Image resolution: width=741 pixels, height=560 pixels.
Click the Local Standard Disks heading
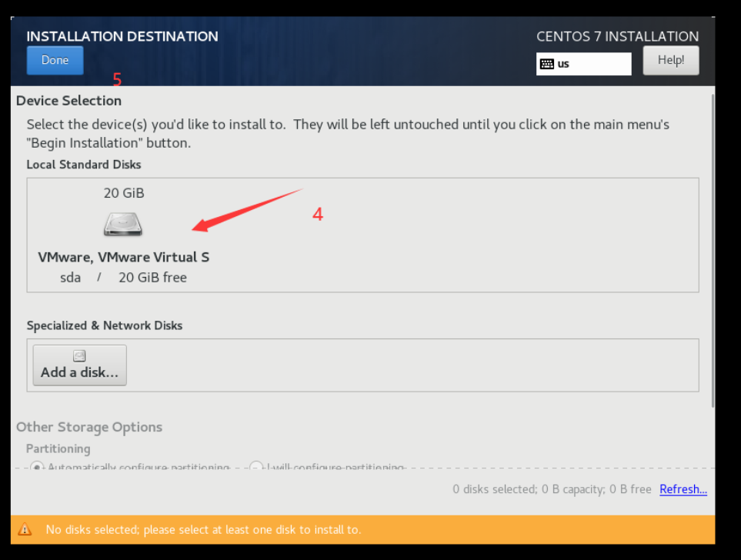84,165
